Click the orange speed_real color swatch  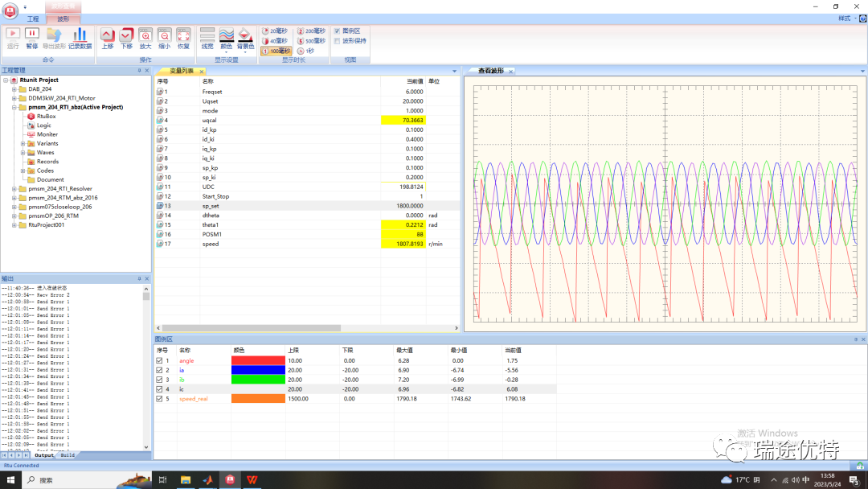click(x=257, y=399)
